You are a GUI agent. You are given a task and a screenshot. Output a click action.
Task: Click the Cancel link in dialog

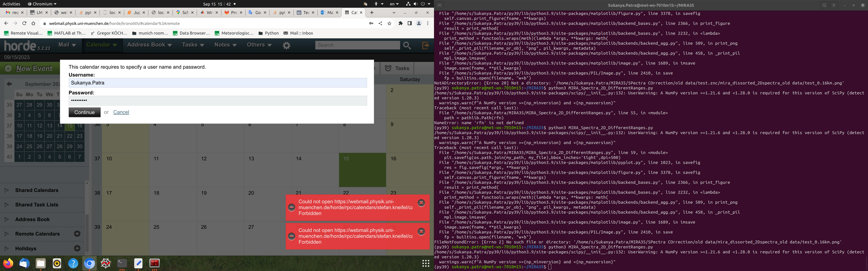[121, 112]
